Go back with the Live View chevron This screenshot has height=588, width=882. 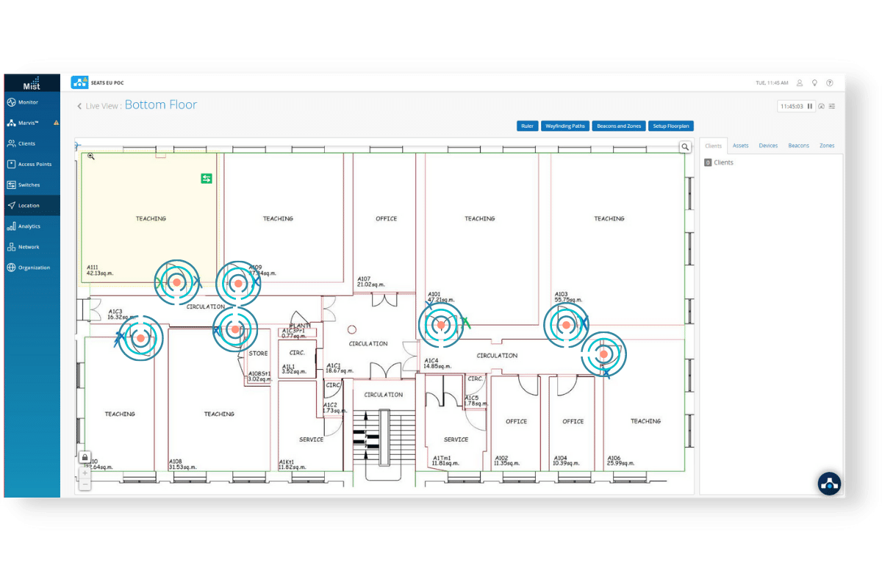coord(79,107)
